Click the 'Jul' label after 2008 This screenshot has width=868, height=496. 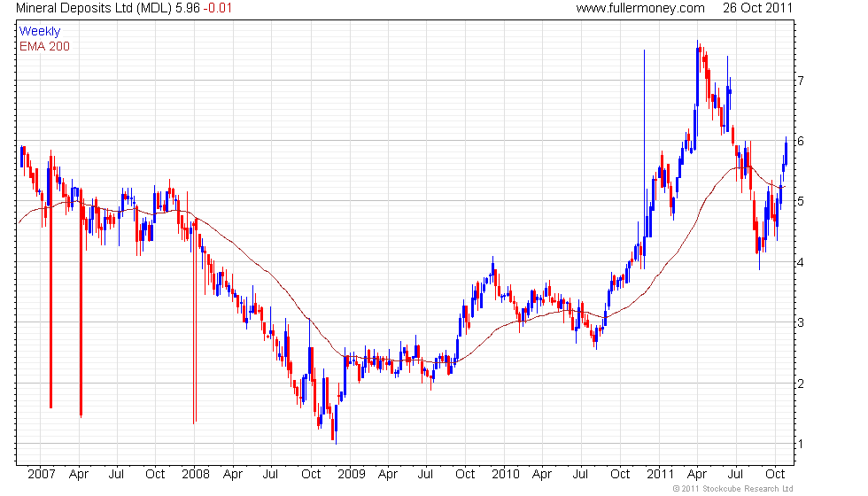click(x=270, y=475)
